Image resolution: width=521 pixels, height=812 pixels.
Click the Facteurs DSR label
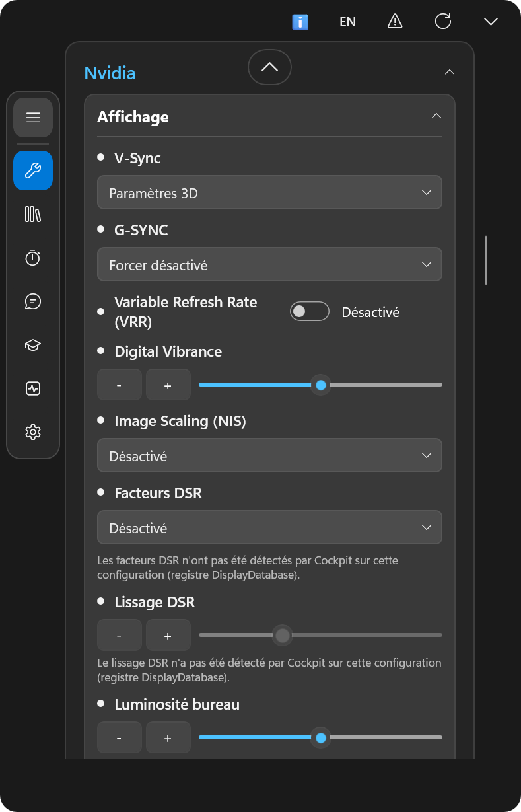[158, 493]
